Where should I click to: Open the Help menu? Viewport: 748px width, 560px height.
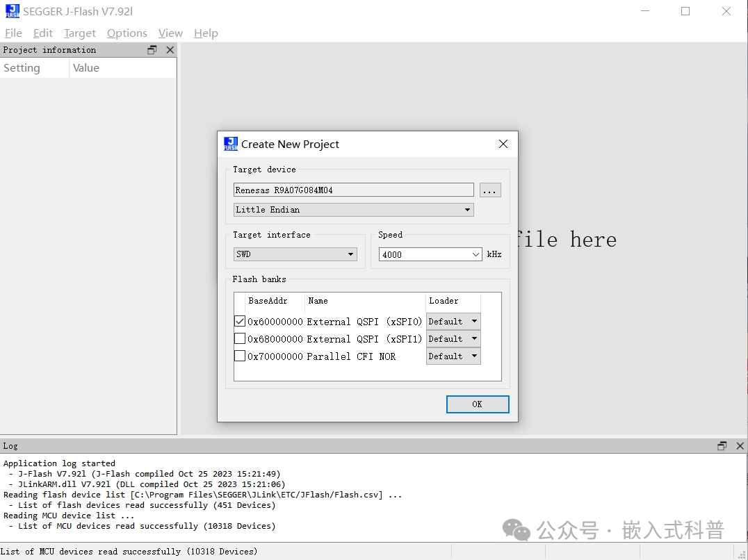[x=206, y=33]
